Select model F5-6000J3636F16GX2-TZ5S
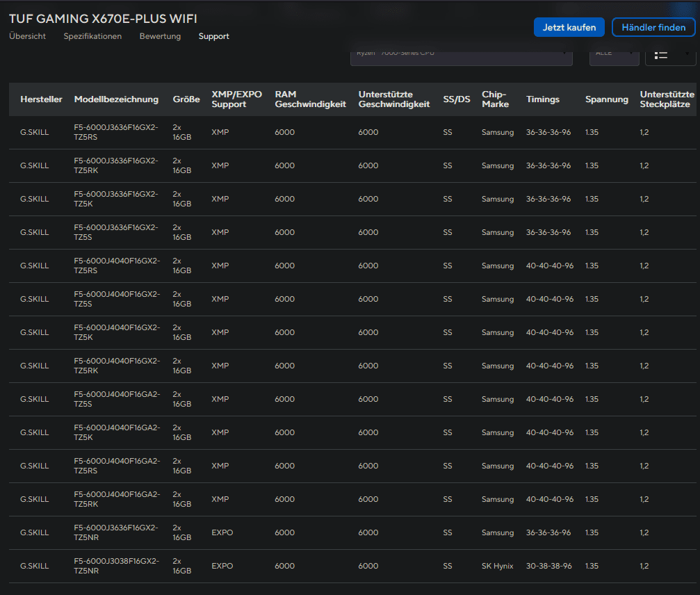 click(x=116, y=232)
